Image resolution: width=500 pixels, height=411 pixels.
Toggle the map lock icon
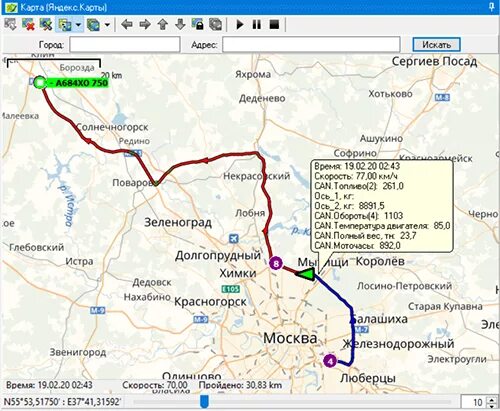[x=198, y=24]
